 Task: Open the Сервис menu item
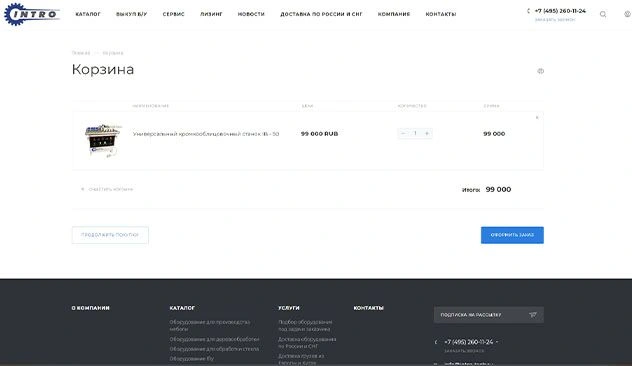point(174,14)
